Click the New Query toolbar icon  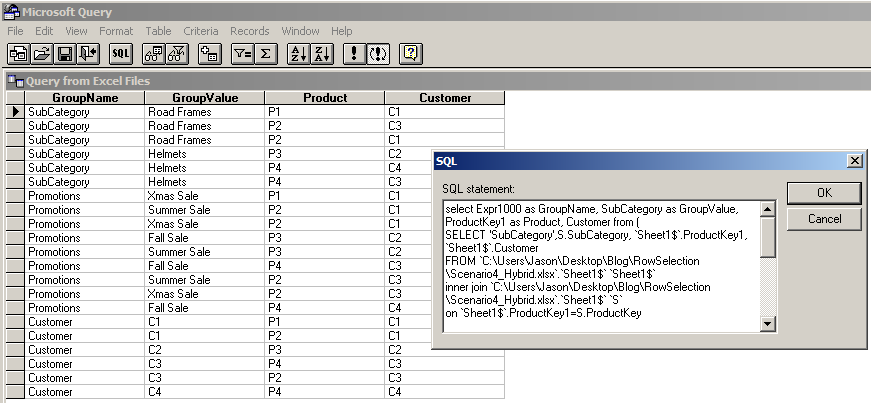[x=19, y=53]
